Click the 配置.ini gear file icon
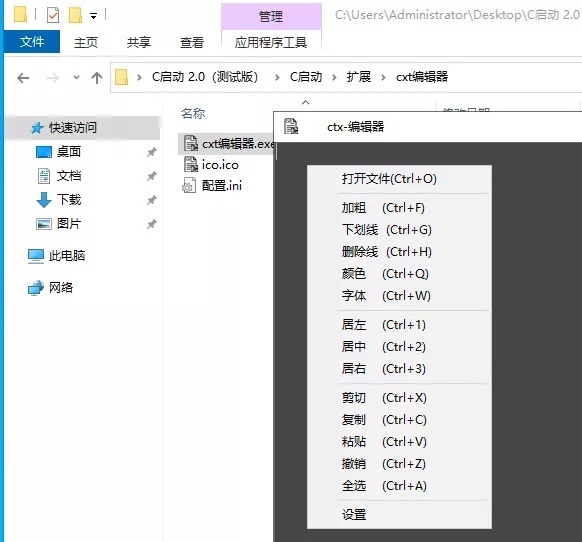The image size is (582, 542). point(189,186)
